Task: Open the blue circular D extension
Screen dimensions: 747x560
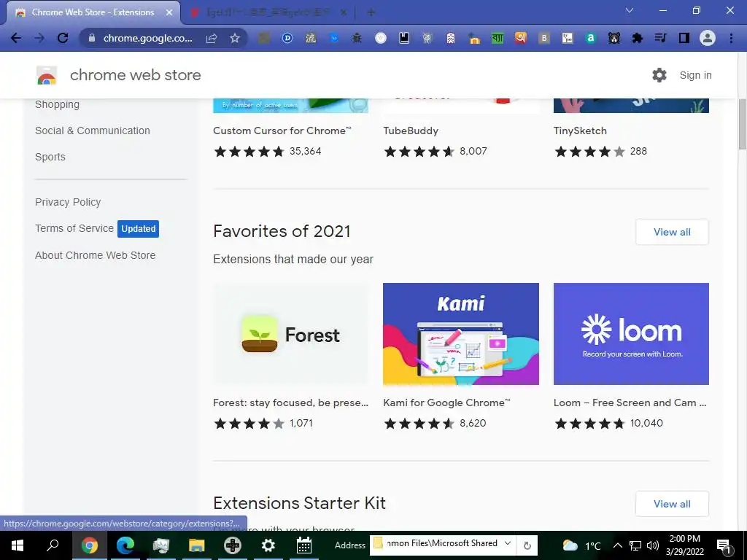Action: [287, 38]
